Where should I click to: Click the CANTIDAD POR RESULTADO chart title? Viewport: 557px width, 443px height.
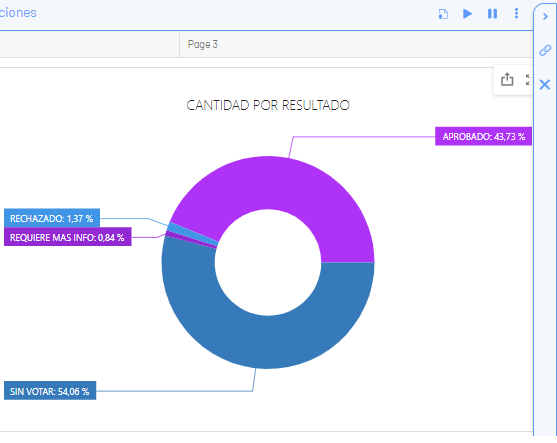(268, 105)
